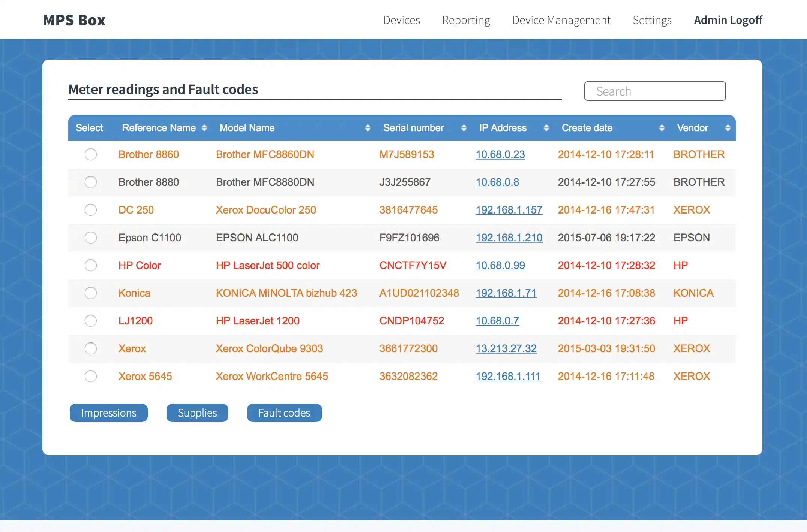Open the Devices menu

coord(402,20)
